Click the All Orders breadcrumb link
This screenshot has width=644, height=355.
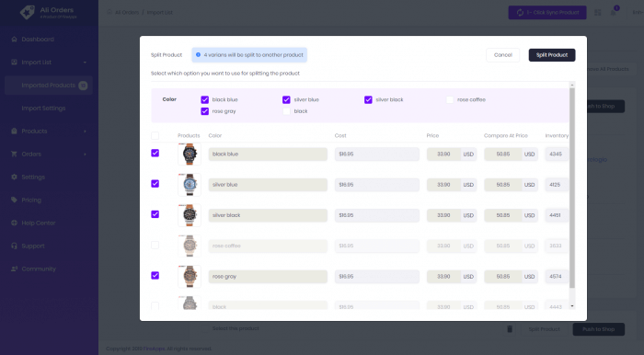click(127, 12)
